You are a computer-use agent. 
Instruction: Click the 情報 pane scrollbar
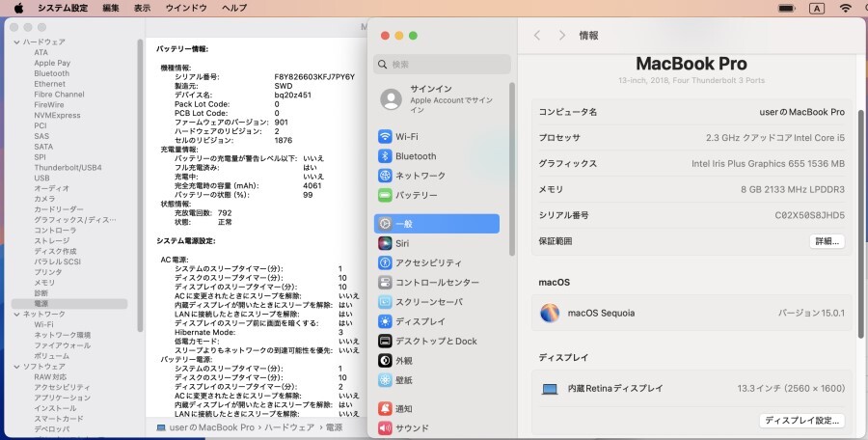pyautogui.click(x=860, y=223)
